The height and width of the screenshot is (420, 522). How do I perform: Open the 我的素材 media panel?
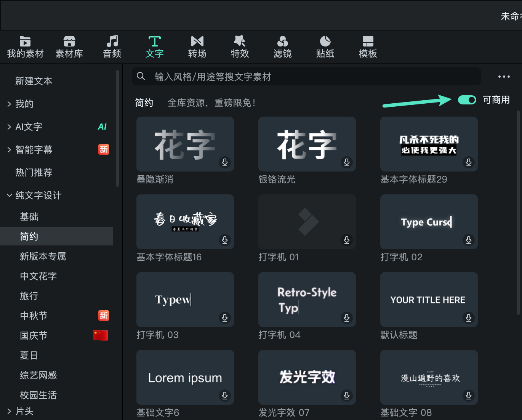coord(25,47)
